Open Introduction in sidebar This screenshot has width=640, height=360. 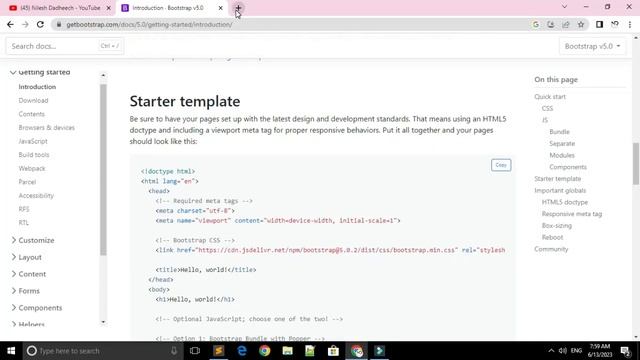(x=37, y=87)
